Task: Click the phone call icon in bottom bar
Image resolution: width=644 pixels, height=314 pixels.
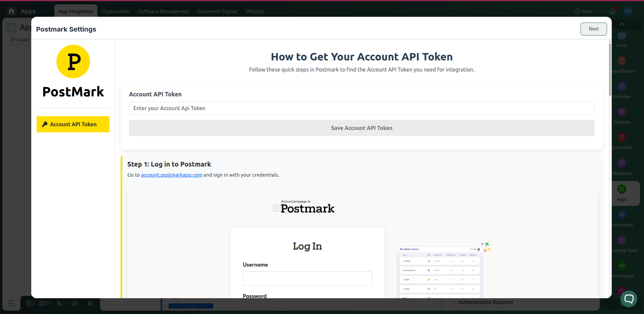Action: 60,303
